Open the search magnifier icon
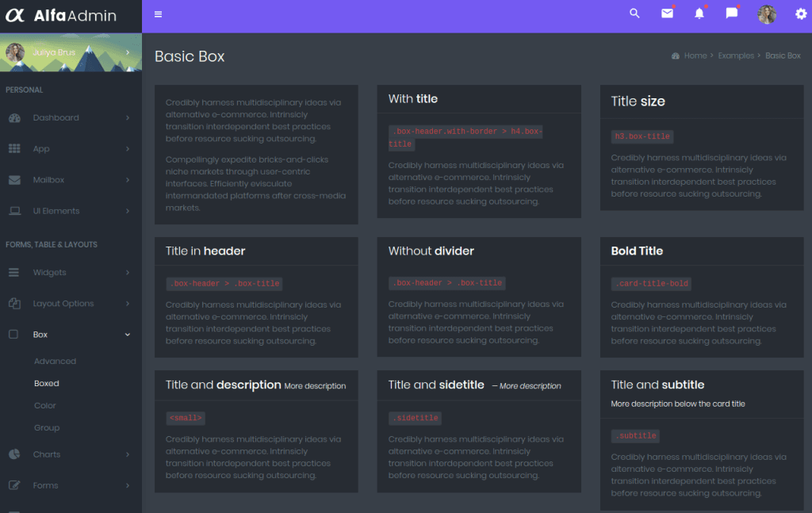The width and height of the screenshot is (812, 513). coord(634,14)
